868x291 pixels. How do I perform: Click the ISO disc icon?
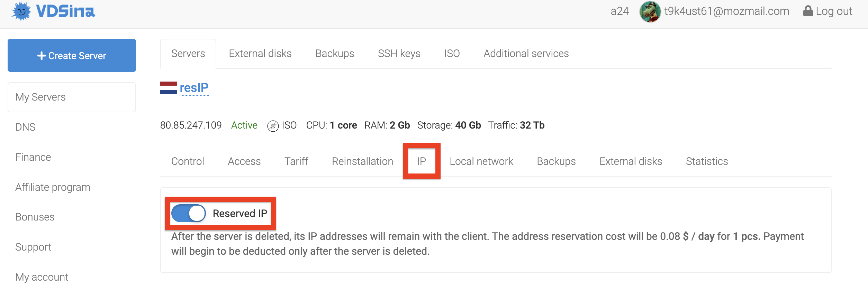(x=273, y=126)
